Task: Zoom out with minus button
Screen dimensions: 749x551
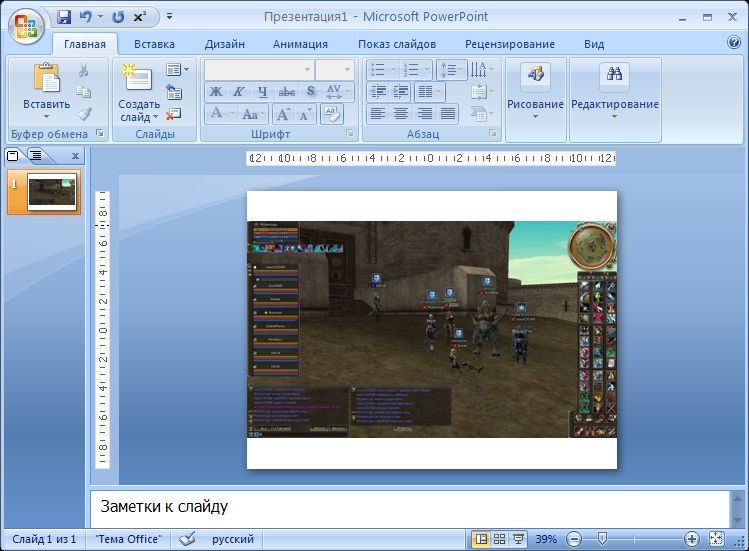Action: click(574, 540)
